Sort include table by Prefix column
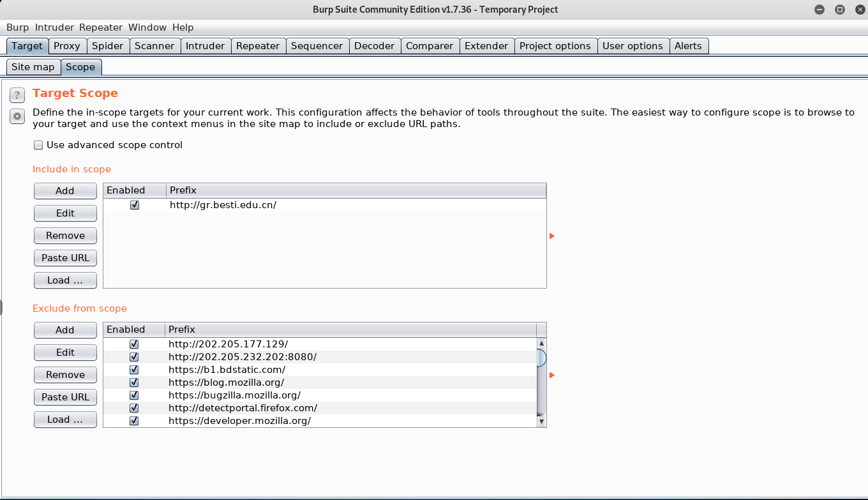868x500 pixels. tap(356, 190)
